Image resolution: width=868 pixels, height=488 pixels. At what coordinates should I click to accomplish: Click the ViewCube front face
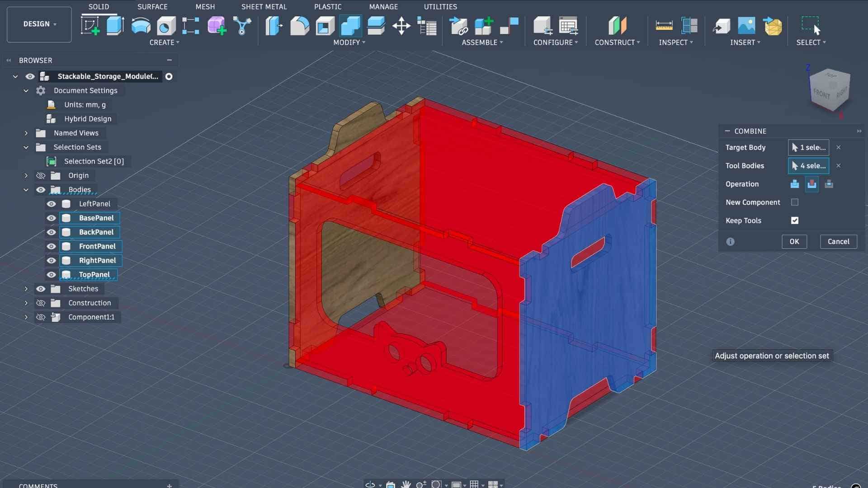click(821, 94)
